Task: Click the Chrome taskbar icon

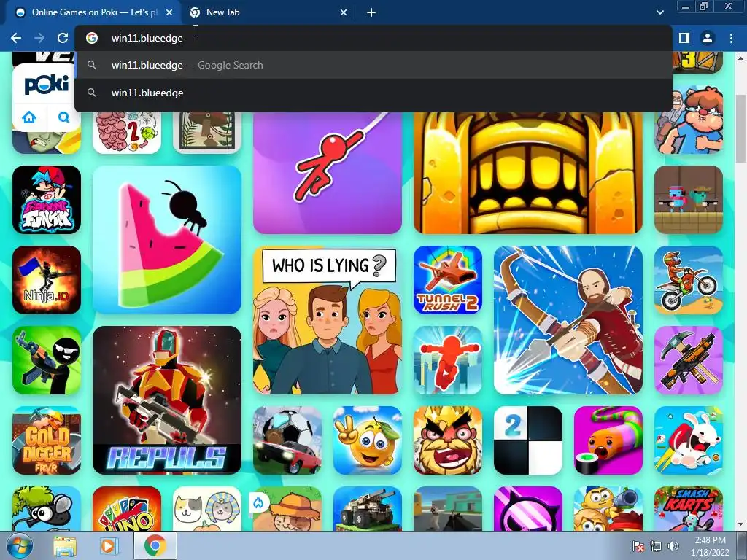Action: [155, 546]
